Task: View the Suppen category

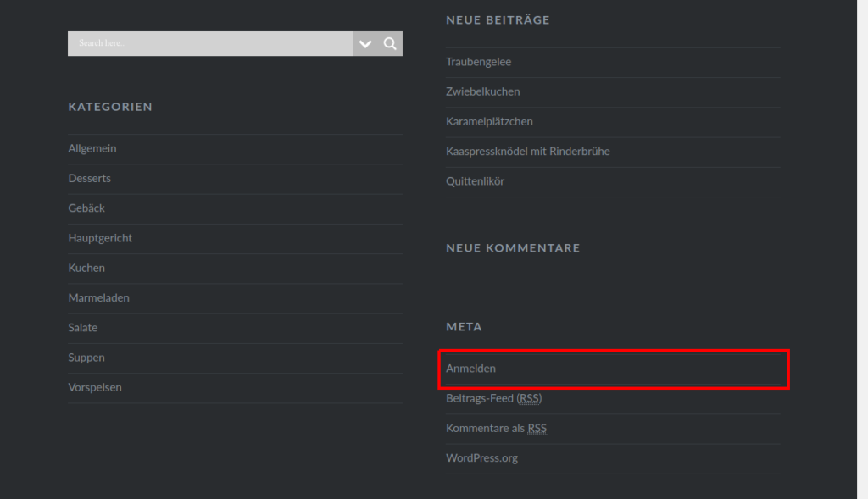Action: tap(86, 358)
